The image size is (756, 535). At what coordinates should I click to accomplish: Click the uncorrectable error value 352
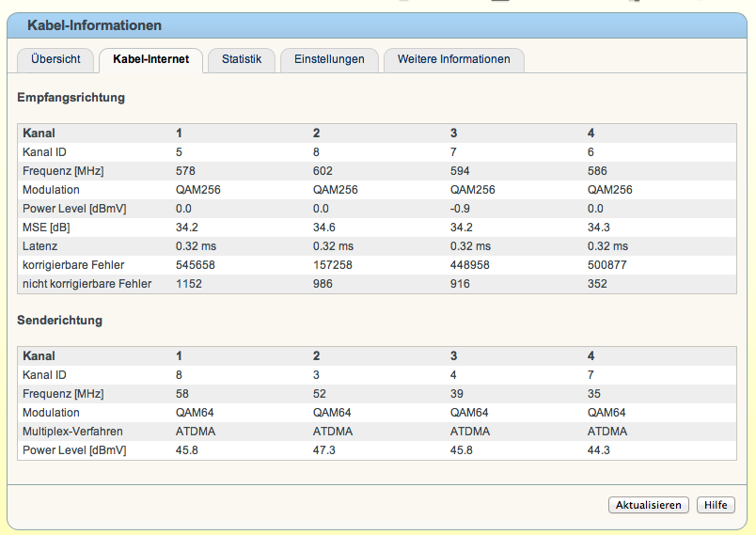(x=598, y=284)
